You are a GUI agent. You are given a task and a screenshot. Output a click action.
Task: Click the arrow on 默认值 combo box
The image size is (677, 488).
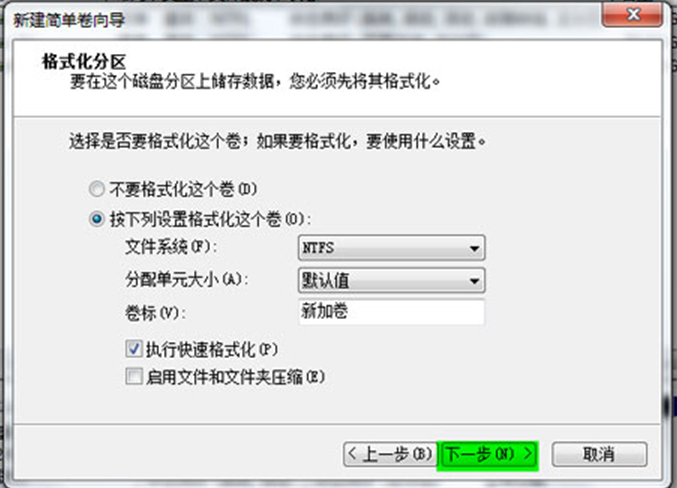coord(474,281)
